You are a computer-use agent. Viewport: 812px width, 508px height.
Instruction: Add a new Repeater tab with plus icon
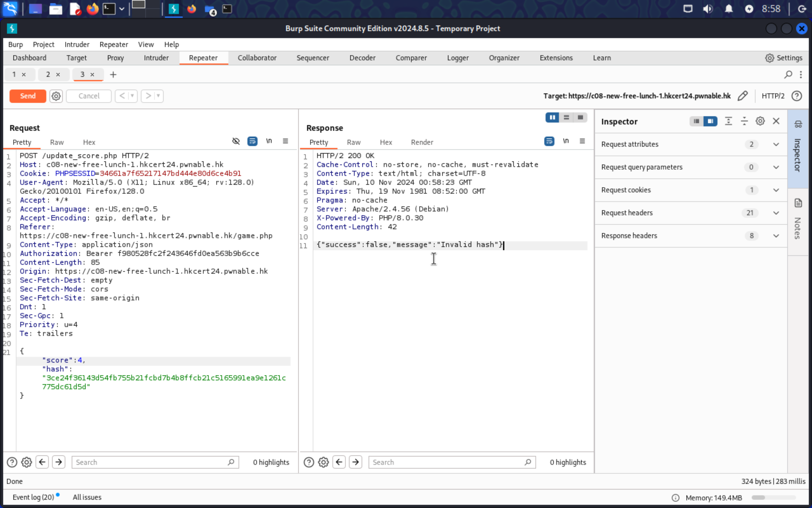(113, 75)
